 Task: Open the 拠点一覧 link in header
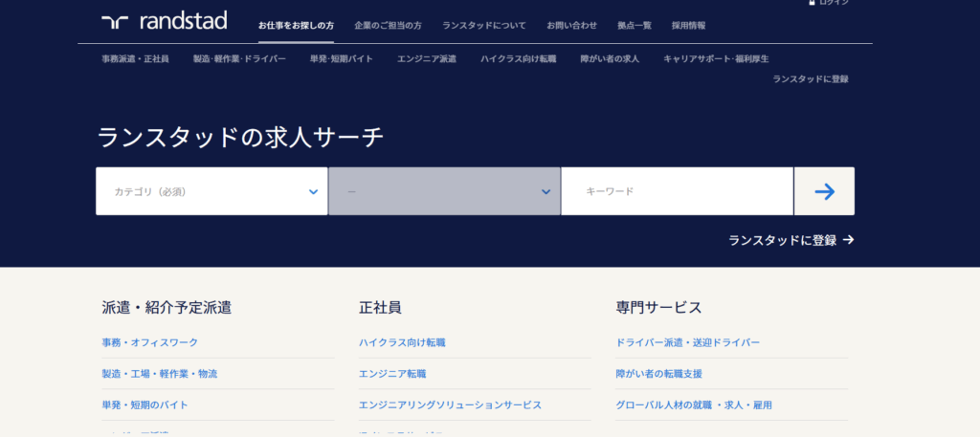point(635,25)
